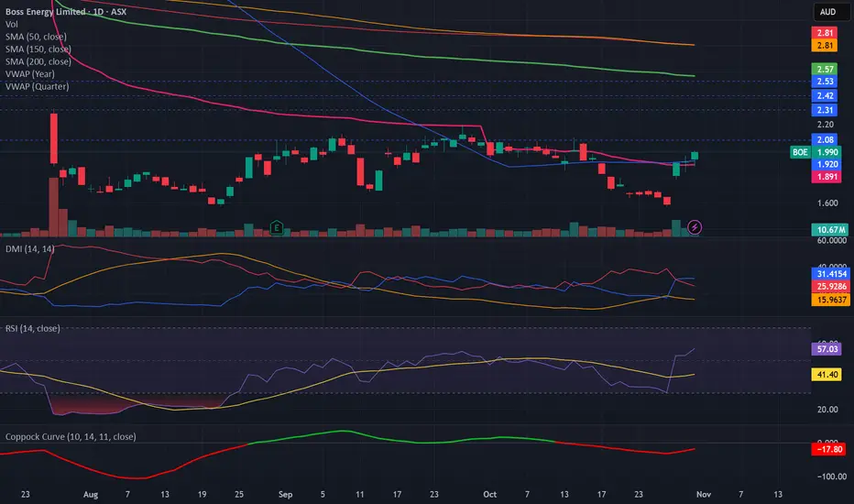Select the RSI (14, close) indicator legend

point(33,329)
